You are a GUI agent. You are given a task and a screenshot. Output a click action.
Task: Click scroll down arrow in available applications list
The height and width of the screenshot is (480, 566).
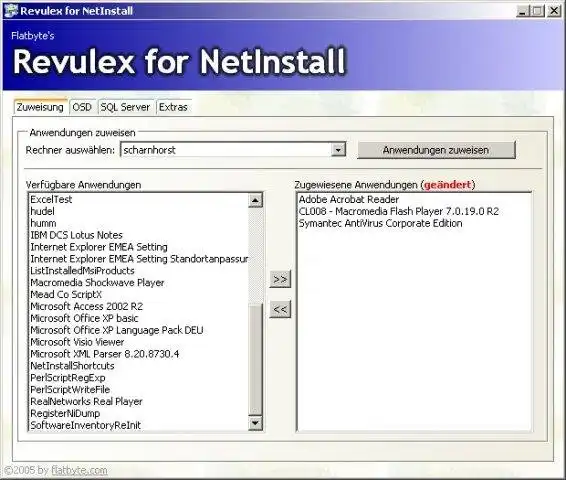[256, 423]
